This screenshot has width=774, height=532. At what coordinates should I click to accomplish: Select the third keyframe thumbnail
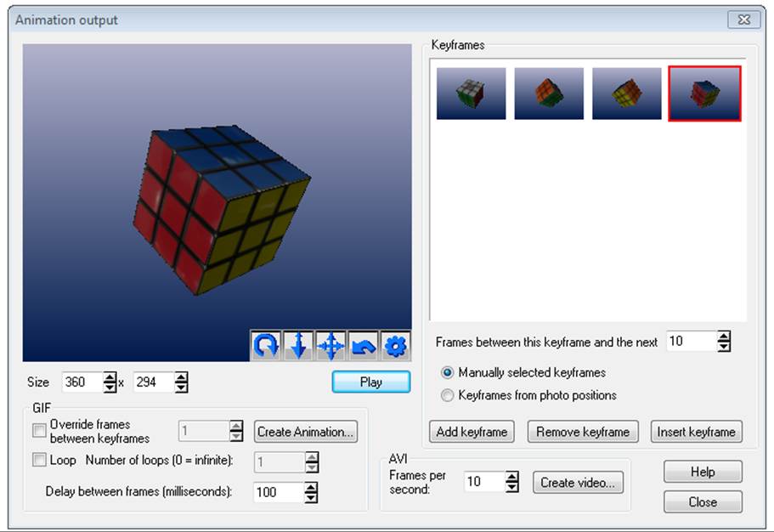tap(627, 93)
